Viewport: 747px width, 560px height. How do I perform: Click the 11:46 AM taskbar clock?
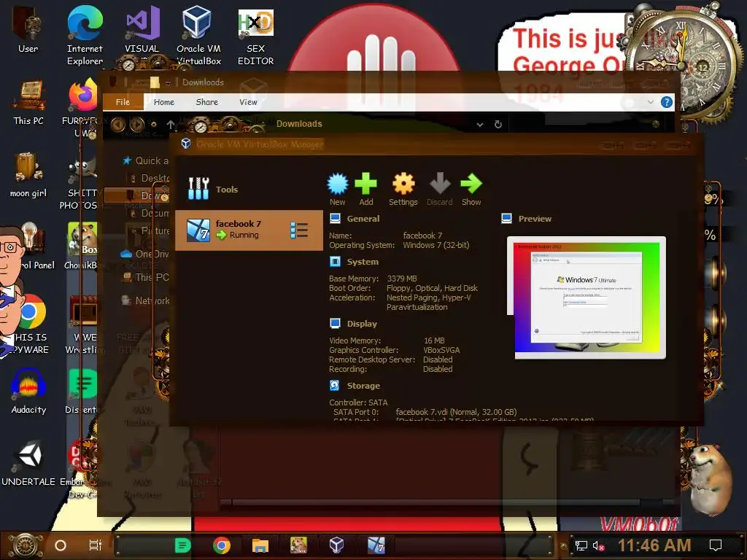[x=654, y=545]
